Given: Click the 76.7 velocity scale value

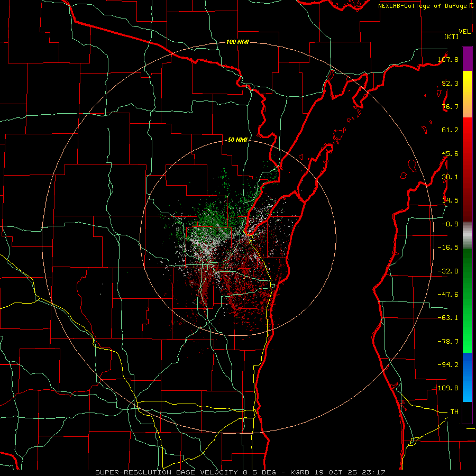Looking at the screenshot, I should click(450, 106).
